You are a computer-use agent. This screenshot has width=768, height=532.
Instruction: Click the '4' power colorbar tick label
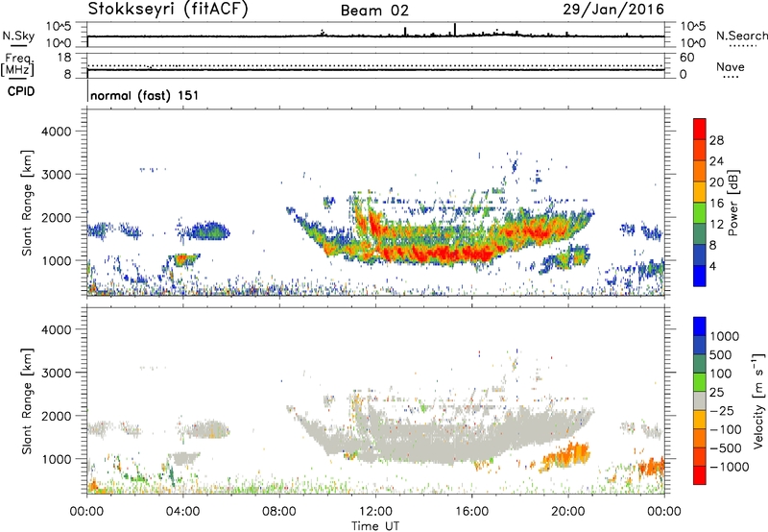click(713, 267)
